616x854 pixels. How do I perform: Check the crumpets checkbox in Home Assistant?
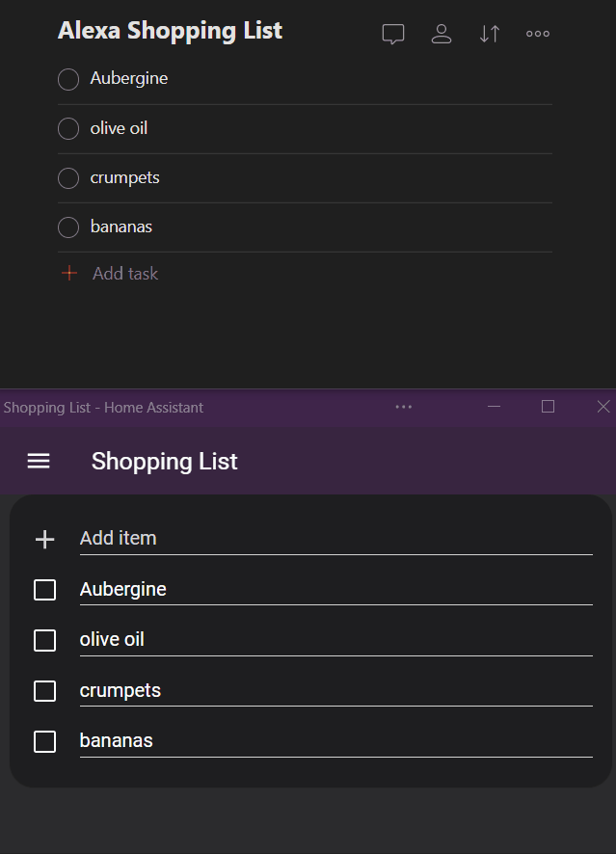pyautogui.click(x=44, y=690)
